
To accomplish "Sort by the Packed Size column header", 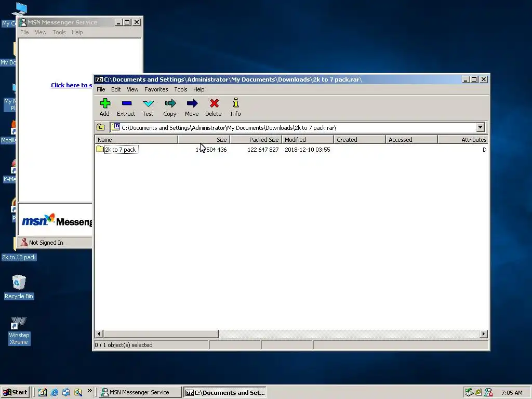I will 256,139.
